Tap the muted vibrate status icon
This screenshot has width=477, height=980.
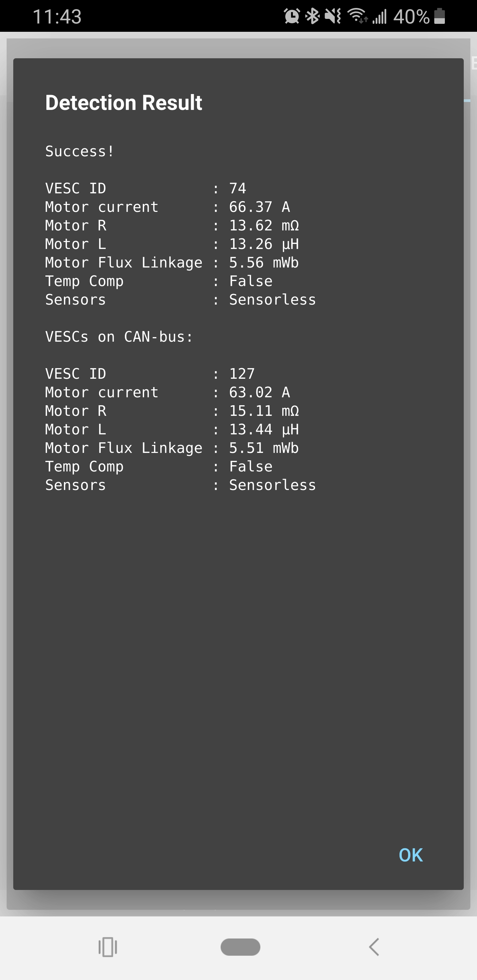pos(333,16)
